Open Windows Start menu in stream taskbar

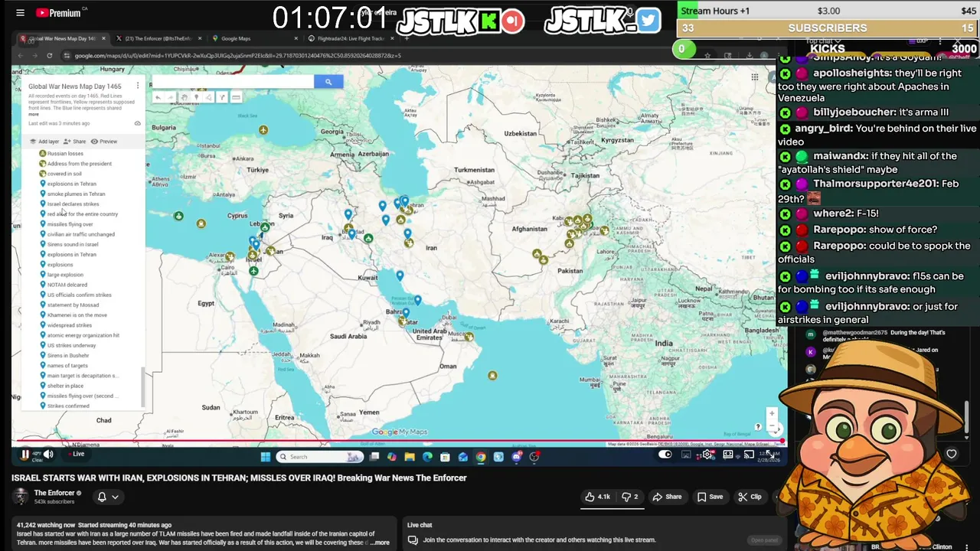tap(266, 457)
